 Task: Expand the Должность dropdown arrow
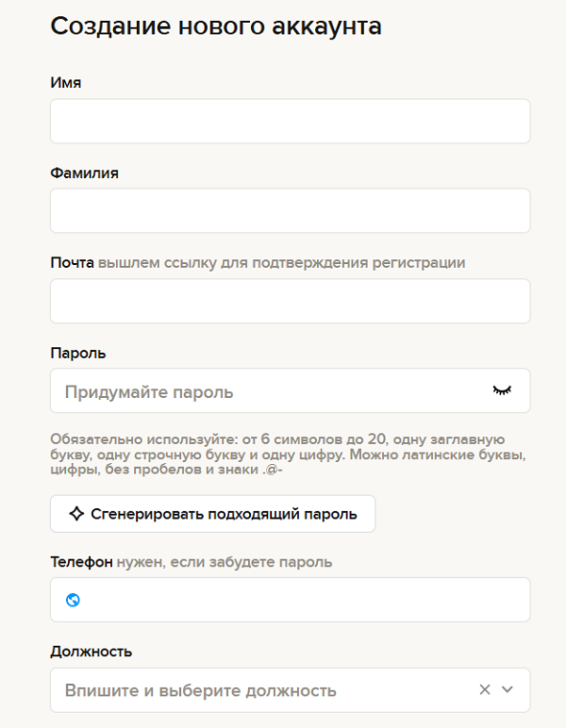click(508, 689)
